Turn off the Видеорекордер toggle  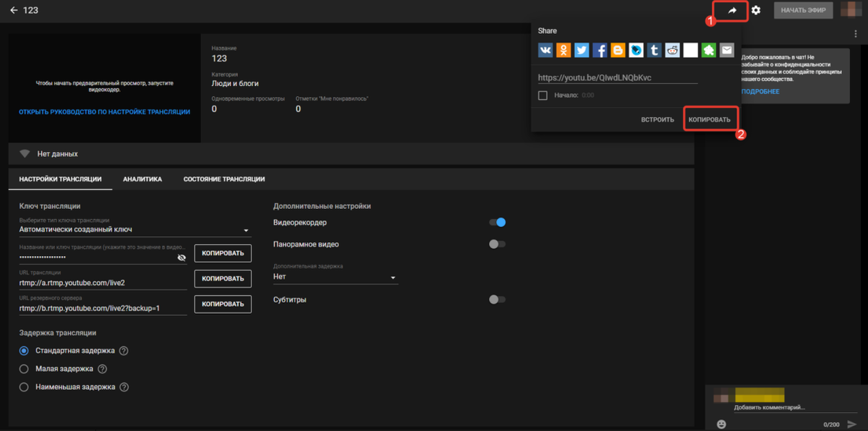point(497,223)
